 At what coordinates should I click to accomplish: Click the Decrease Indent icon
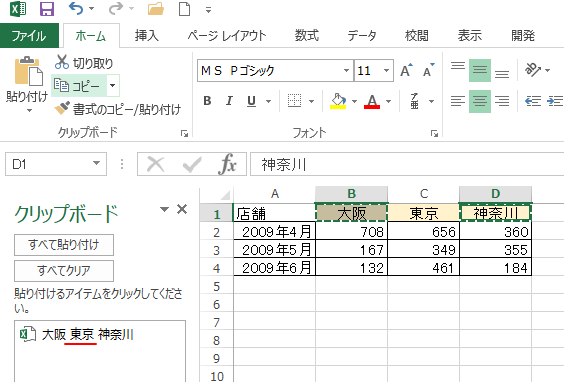(533, 101)
